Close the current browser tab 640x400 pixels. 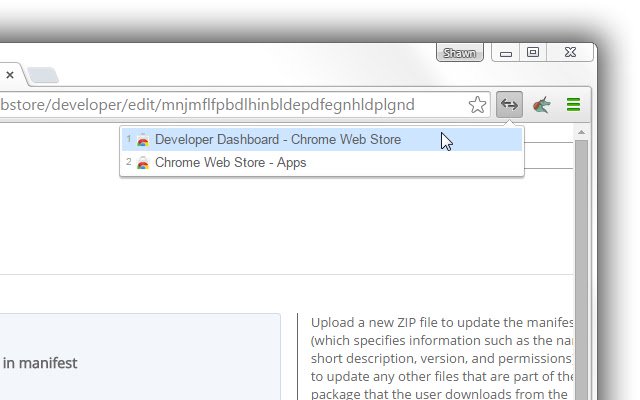pos(10,75)
